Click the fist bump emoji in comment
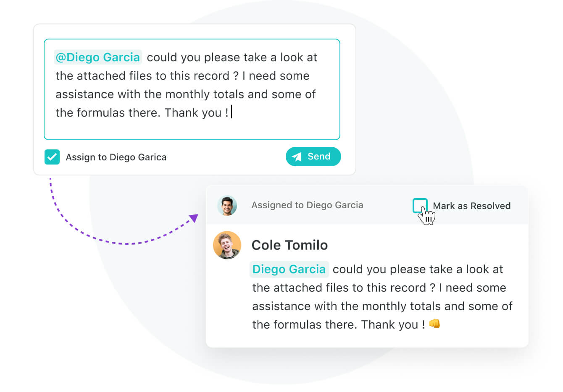Image resolution: width=563 pixels, height=392 pixels. pos(434,324)
